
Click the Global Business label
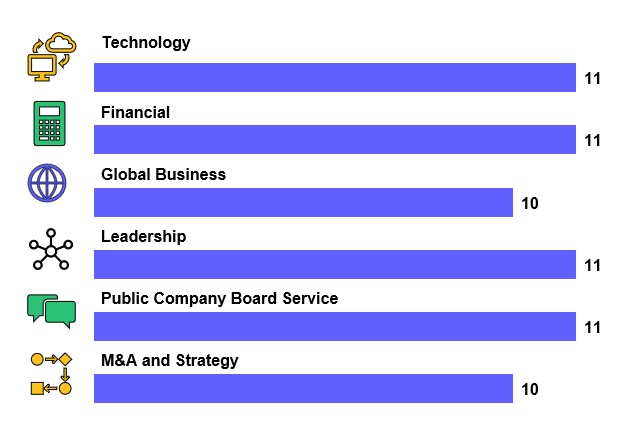[164, 175]
